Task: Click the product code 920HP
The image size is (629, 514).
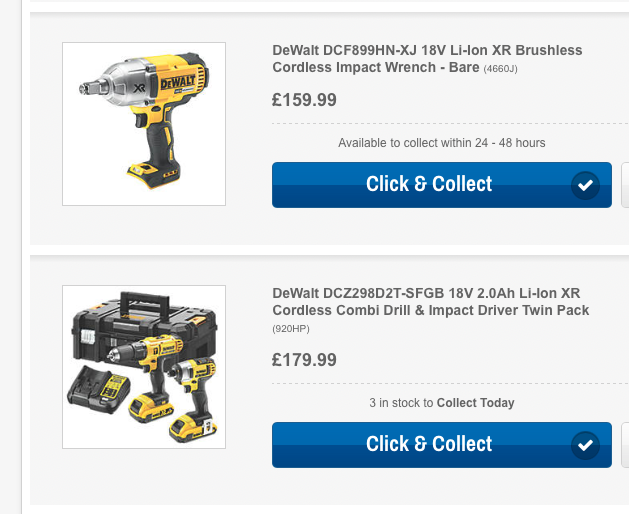Action: pyautogui.click(x=291, y=329)
